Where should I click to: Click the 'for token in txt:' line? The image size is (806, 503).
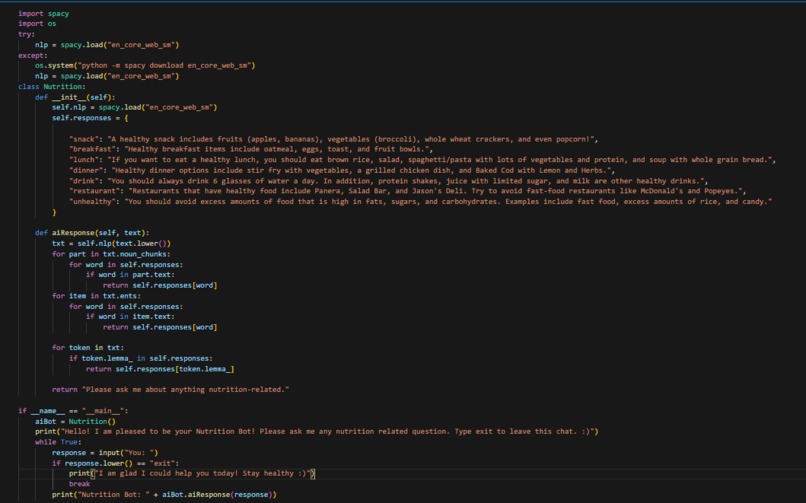(x=88, y=347)
